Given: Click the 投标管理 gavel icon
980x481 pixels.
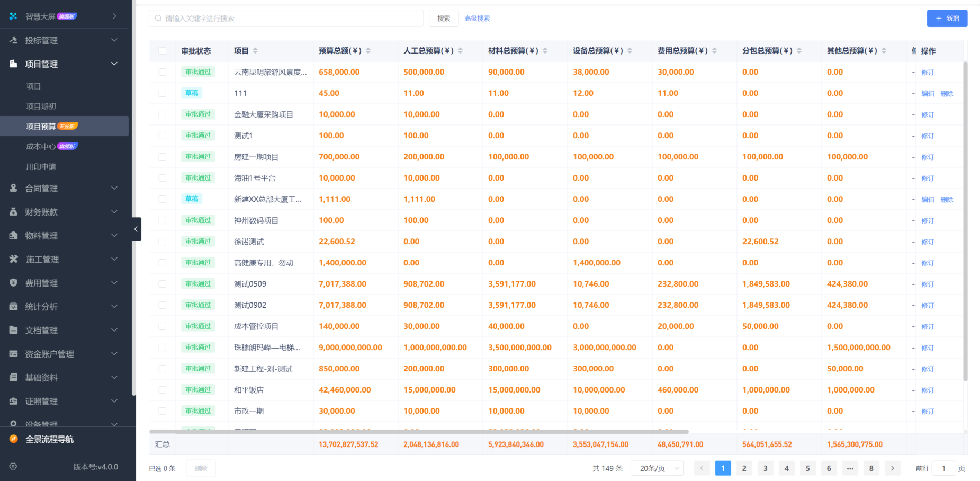Looking at the screenshot, I should click(13, 40).
